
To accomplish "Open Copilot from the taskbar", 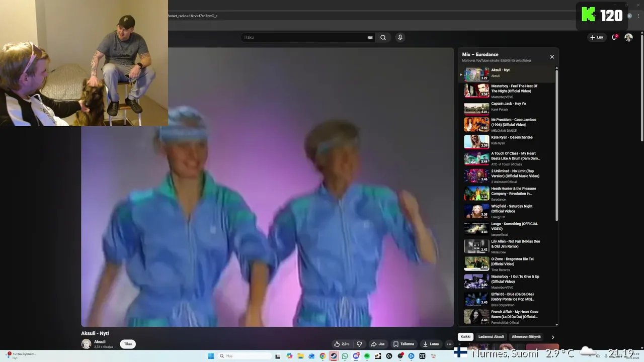I will click(289, 356).
